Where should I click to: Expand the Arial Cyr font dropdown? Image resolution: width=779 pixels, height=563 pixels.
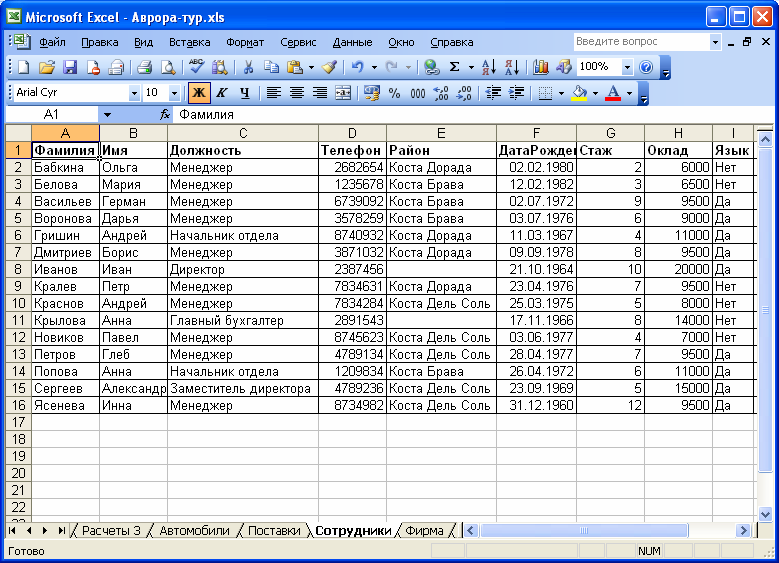134,93
